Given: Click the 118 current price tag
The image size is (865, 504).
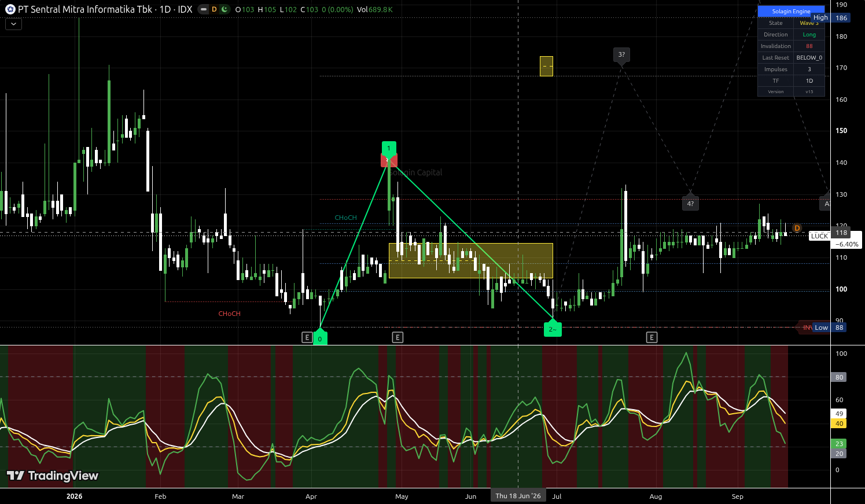Looking at the screenshot, I should [x=841, y=233].
